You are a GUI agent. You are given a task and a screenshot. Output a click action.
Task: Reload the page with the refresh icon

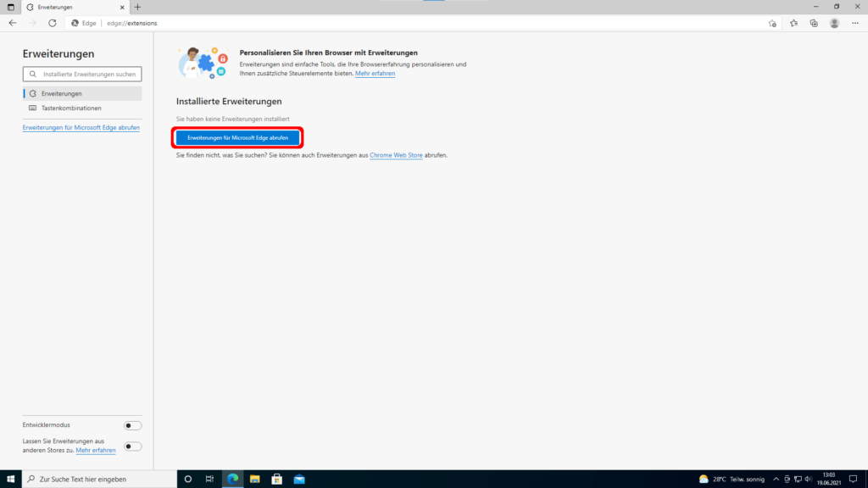pos(52,23)
